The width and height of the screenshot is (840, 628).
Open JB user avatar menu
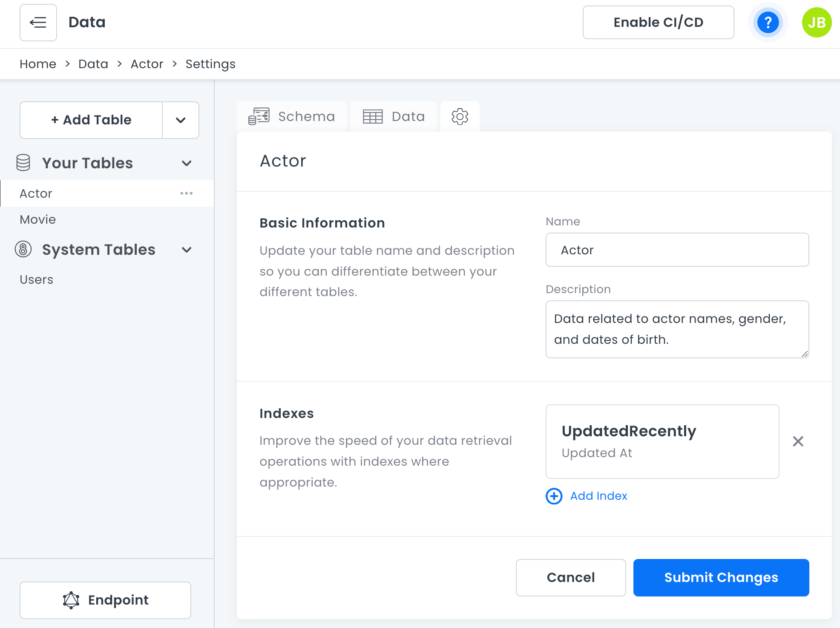click(x=816, y=23)
